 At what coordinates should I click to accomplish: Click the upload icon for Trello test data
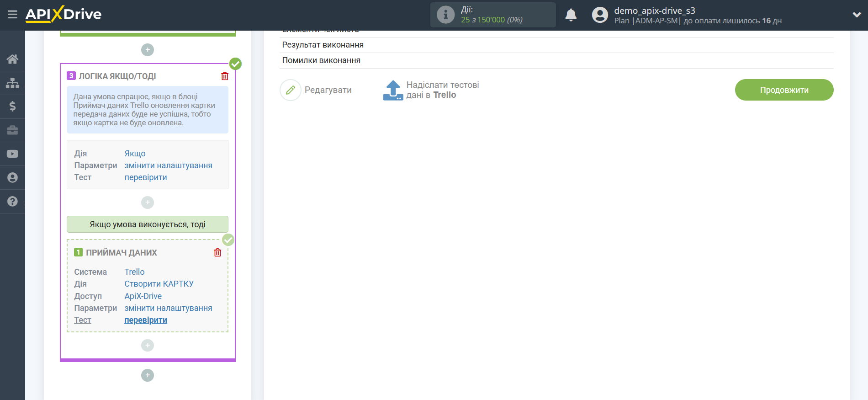393,90
